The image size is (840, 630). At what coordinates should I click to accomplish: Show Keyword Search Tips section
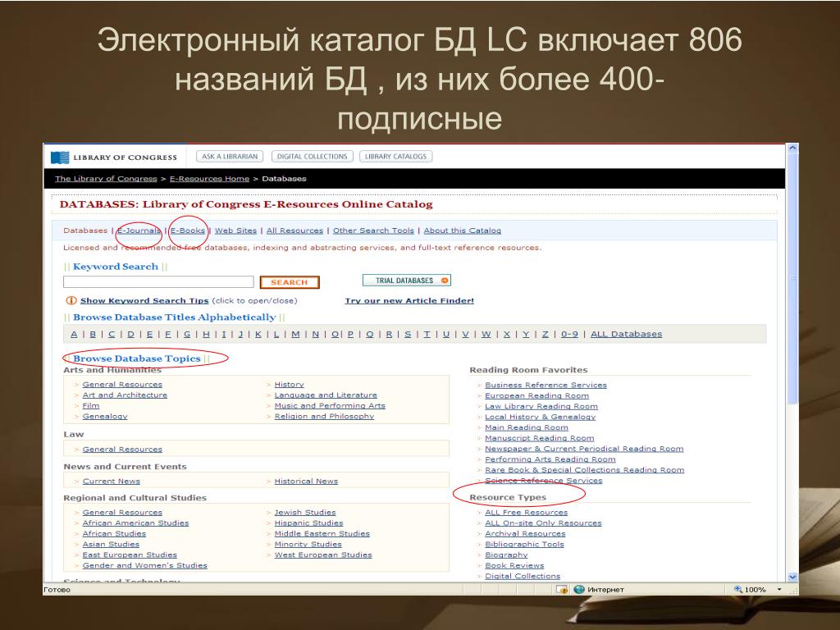pos(144,300)
